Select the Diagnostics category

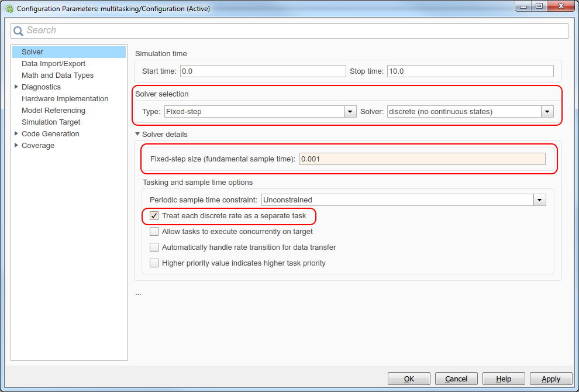(x=41, y=87)
